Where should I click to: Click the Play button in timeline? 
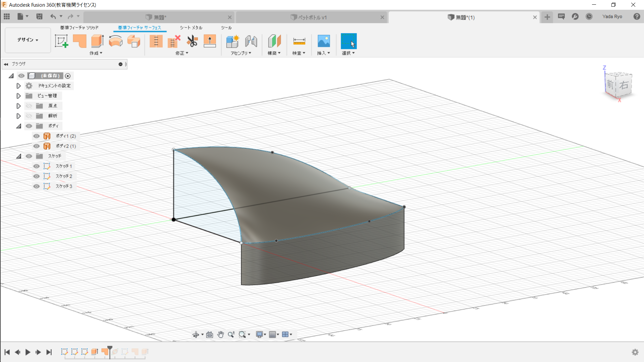click(x=28, y=352)
